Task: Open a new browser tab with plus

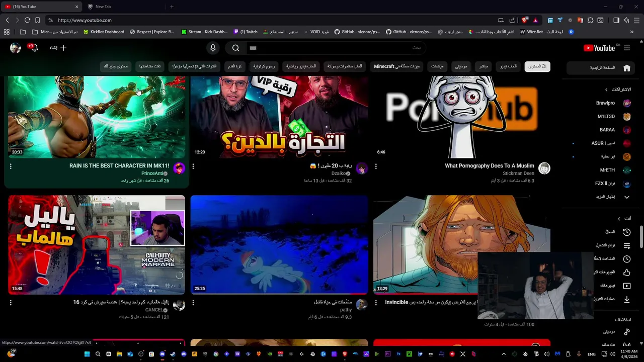Action: [172, 7]
